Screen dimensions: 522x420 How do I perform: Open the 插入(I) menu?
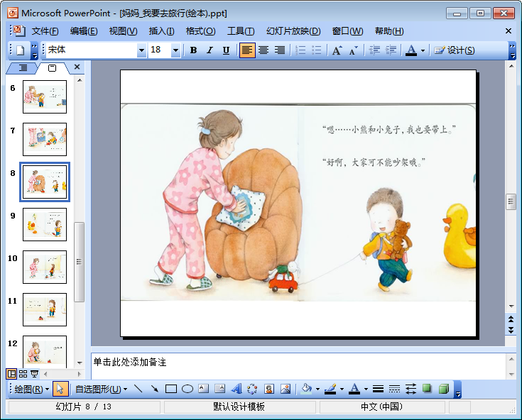click(x=161, y=31)
